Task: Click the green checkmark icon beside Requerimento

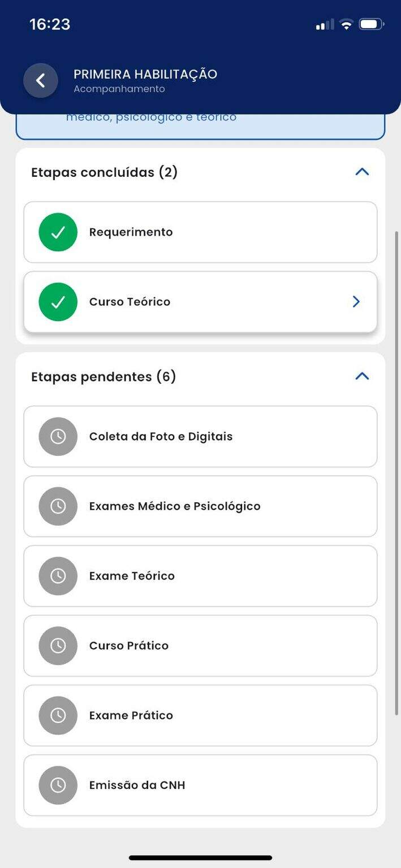Action: pyautogui.click(x=58, y=232)
